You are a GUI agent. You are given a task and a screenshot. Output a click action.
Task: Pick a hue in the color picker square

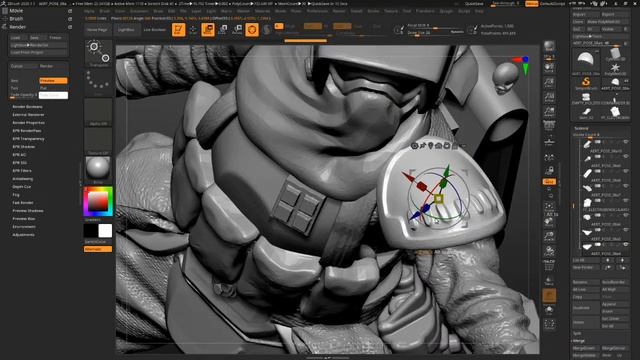(x=98, y=202)
